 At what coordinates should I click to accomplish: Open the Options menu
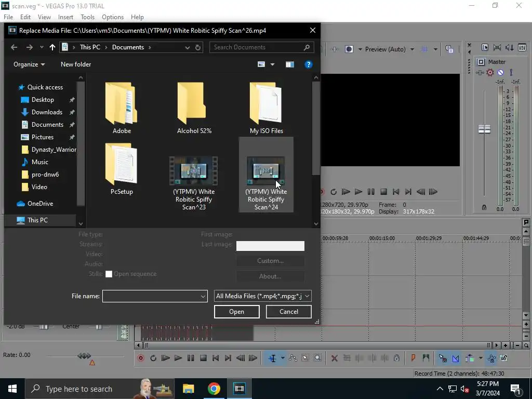[x=113, y=17]
